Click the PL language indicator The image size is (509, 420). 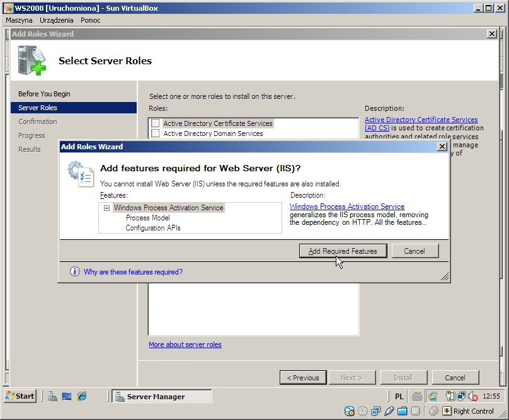coord(399,396)
